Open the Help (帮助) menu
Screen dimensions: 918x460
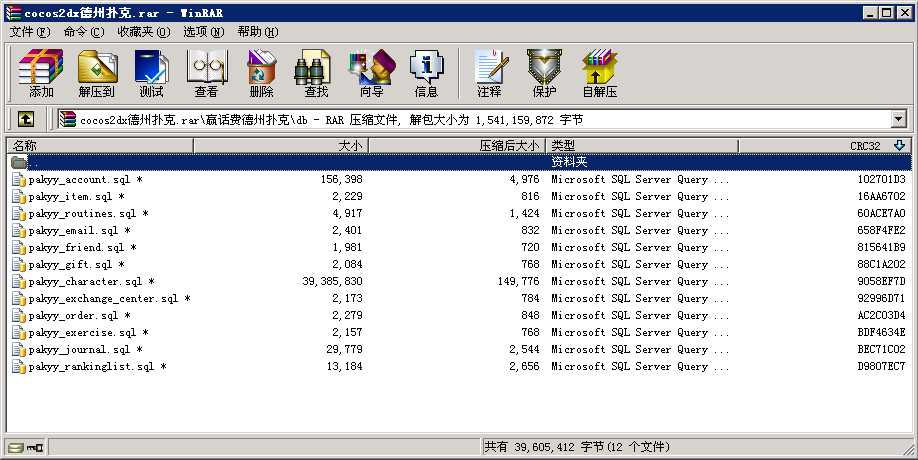click(x=258, y=32)
